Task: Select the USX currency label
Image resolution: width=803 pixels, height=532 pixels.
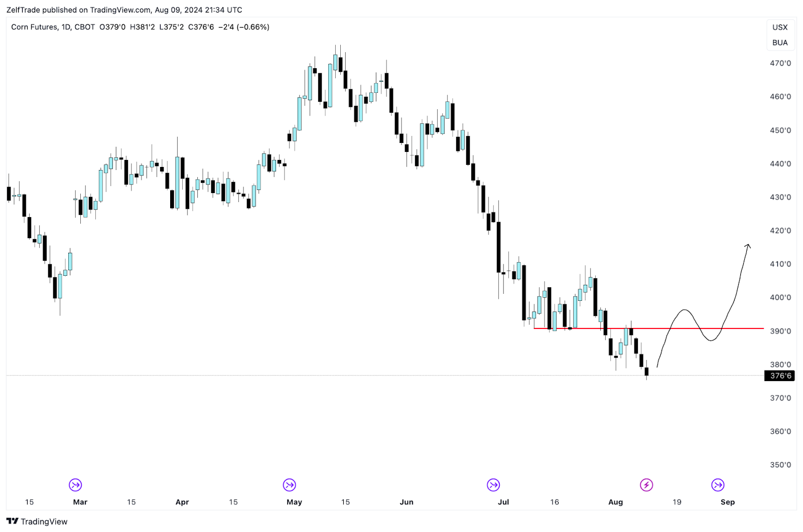Action: [780, 27]
